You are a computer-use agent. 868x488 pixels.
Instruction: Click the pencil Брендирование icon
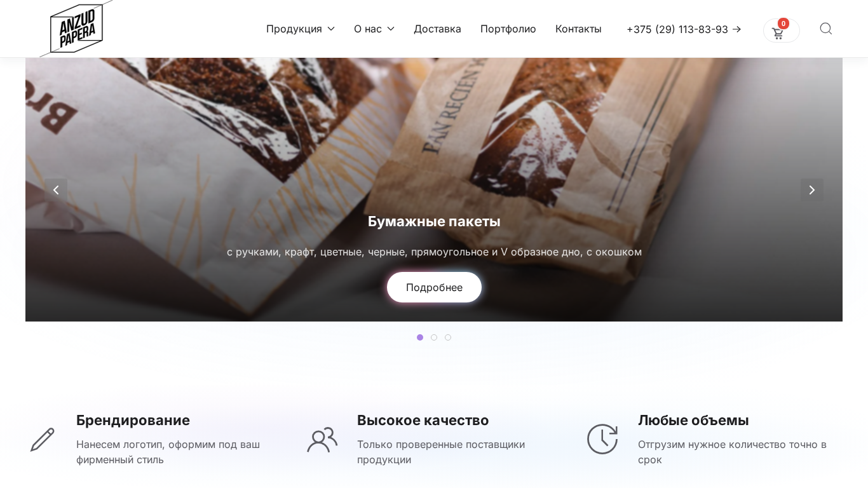click(43, 440)
